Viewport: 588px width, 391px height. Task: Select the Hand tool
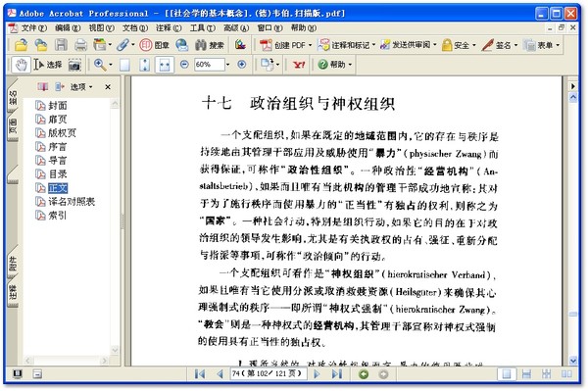pyautogui.click(x=21, y=65)
